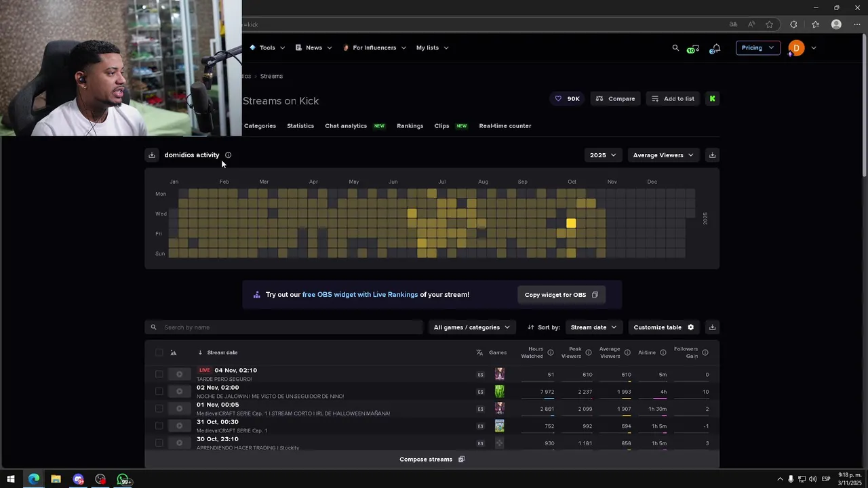Image resolution: width=868 pixels, height=488 pixels.
Task: Tick checkbox for 02 Nov 02:00 stream
Action: click(159, 391)
